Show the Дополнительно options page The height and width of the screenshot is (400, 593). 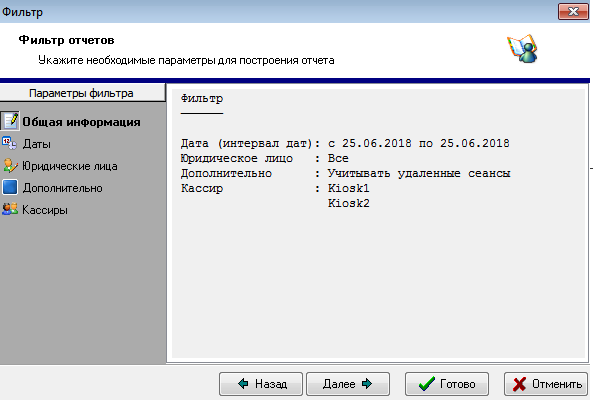pos(62,188)
